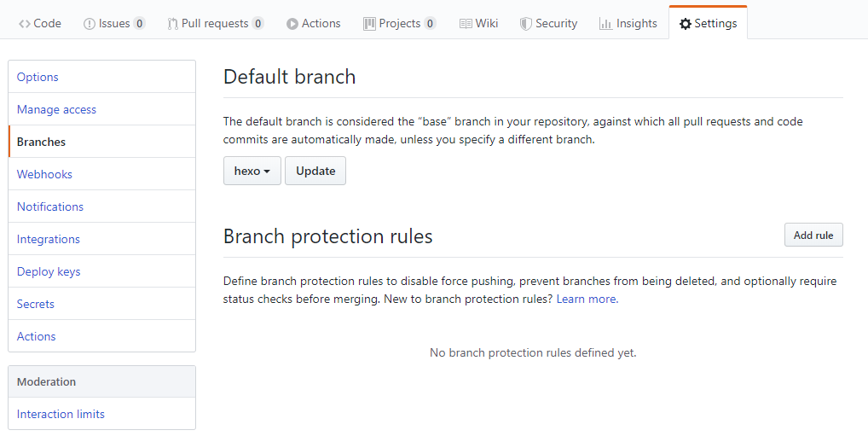Follow the Learn more link
868x442 pixels.
(587, 300)
